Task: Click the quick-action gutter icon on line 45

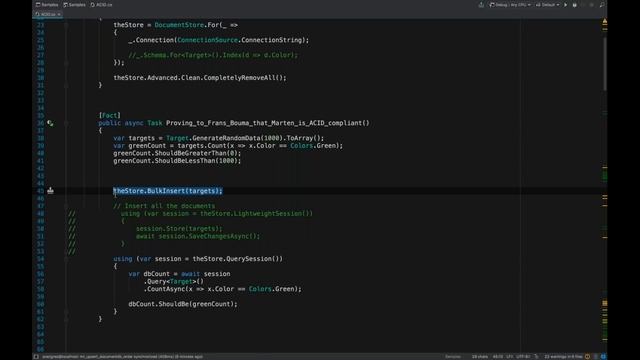Action: 50,191
